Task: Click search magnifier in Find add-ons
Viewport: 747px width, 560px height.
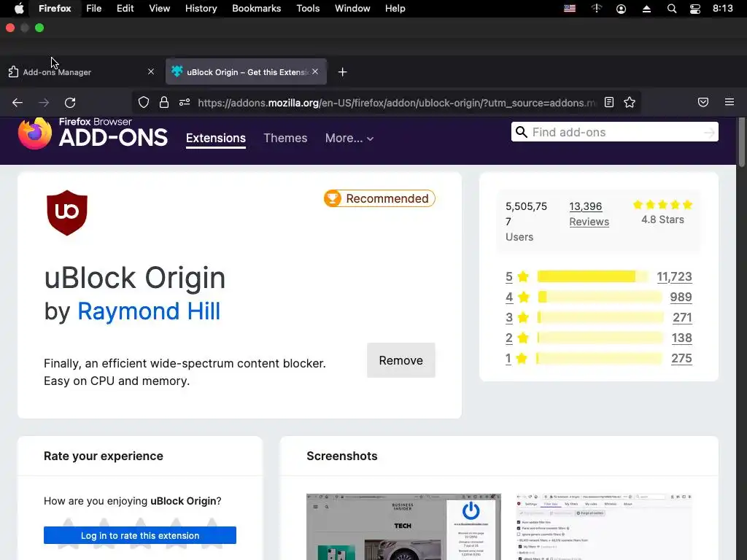Action: click(x=522, y=132)
